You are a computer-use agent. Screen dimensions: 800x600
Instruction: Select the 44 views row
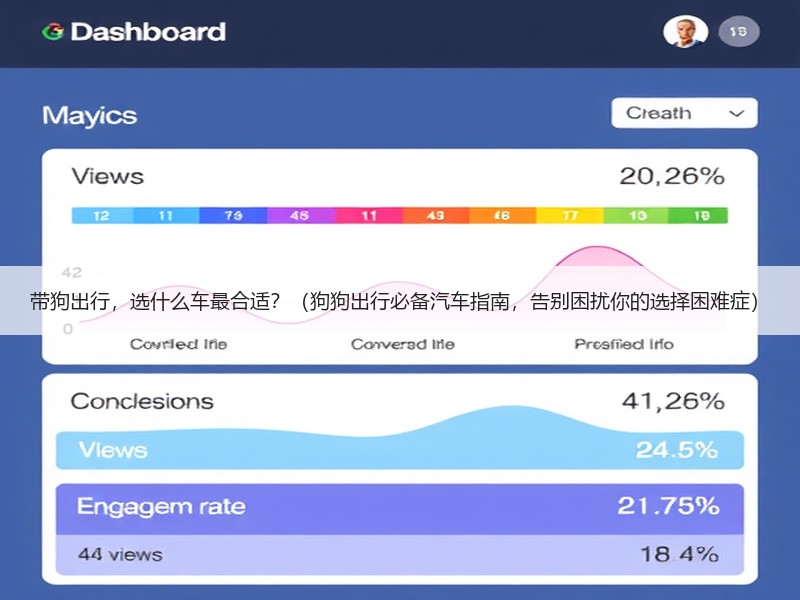point(400,555)
